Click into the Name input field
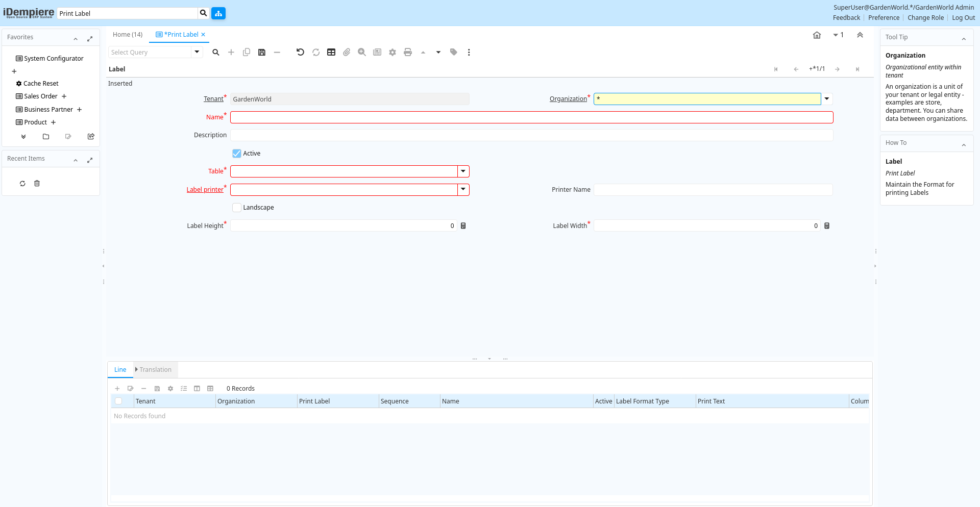 click(x=531, y=117)
